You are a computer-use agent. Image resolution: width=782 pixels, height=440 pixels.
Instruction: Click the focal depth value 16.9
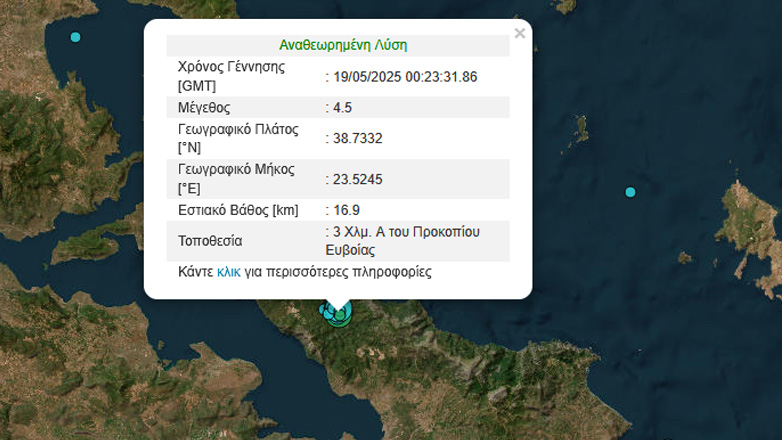pos(349,210)
